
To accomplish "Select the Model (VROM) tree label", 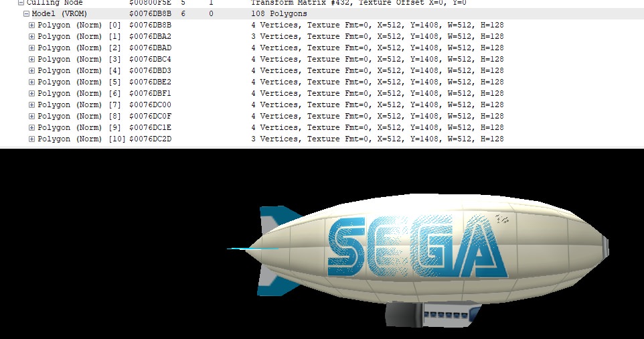I will tap(60, 13).
